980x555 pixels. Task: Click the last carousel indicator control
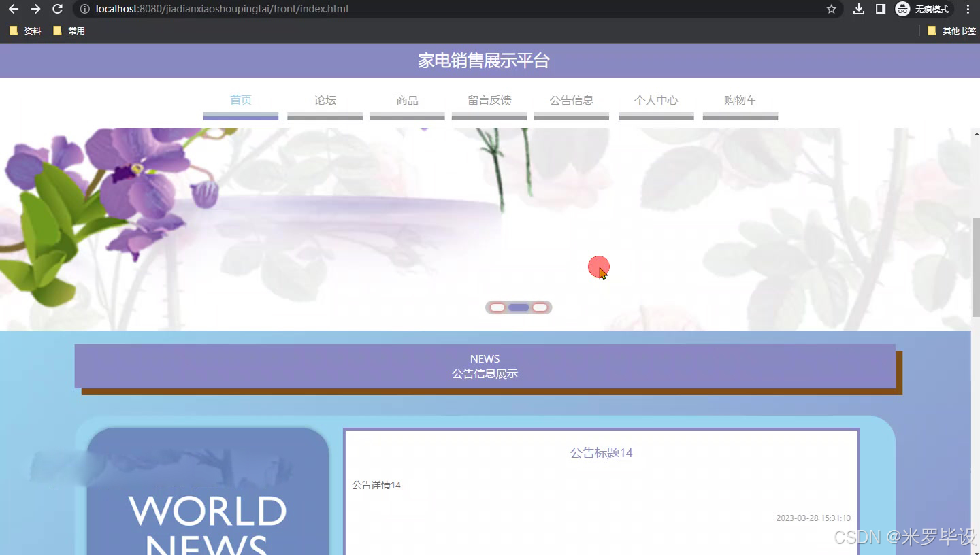[x=540, y=307]
